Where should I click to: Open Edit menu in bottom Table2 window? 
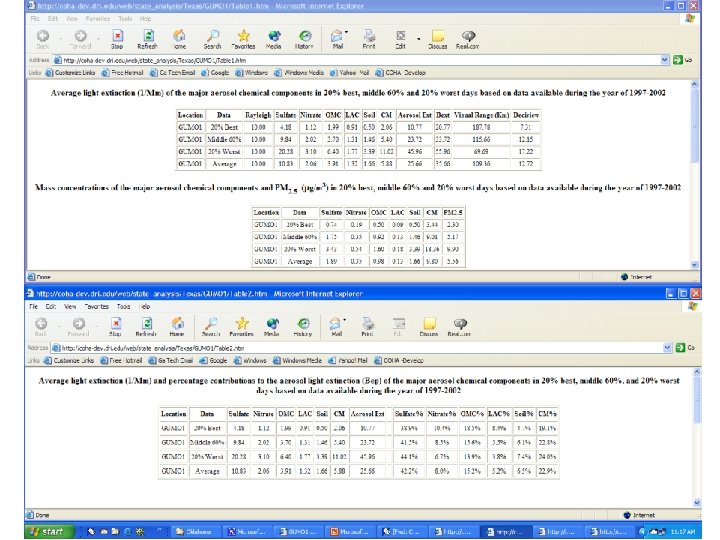(x=51, y=306)
